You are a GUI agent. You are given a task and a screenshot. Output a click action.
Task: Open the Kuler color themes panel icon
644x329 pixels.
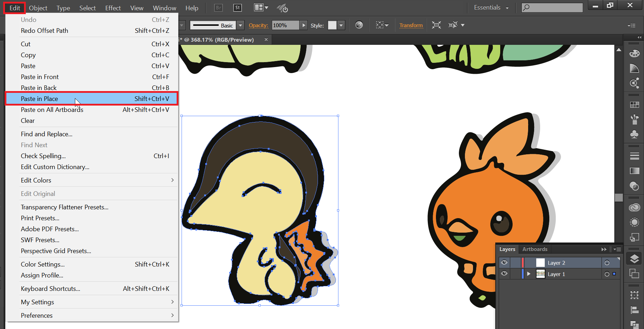634,83
